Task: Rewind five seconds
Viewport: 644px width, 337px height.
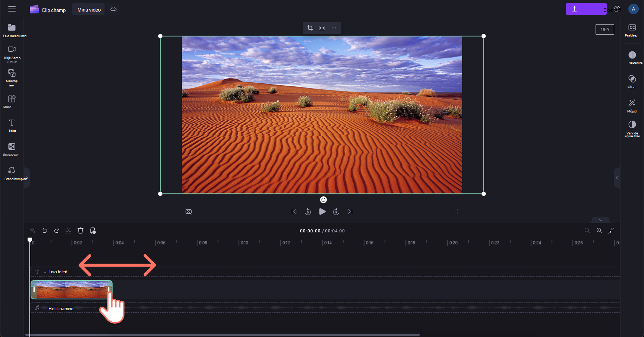Action: point(308,212)
